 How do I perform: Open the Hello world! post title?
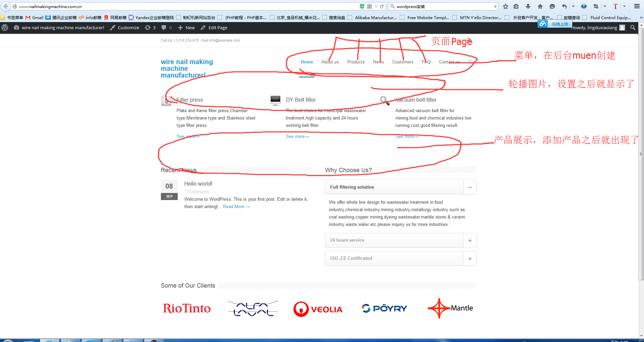[198, 184]
